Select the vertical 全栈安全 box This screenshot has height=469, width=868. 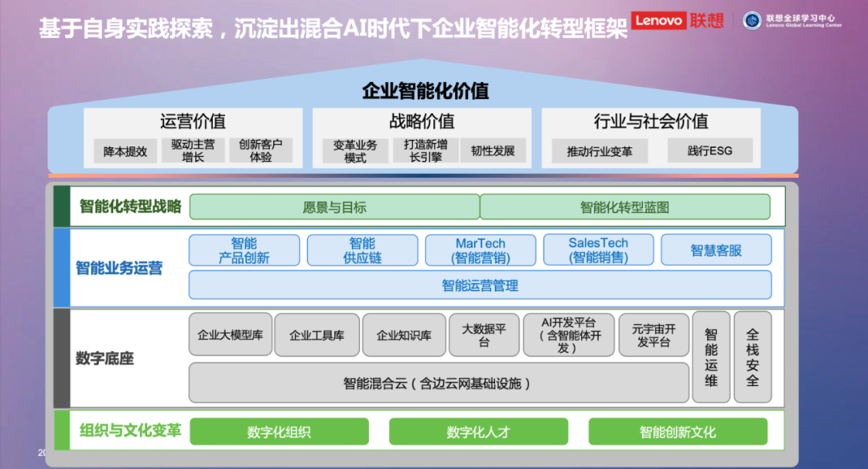[x=752, y=356]
